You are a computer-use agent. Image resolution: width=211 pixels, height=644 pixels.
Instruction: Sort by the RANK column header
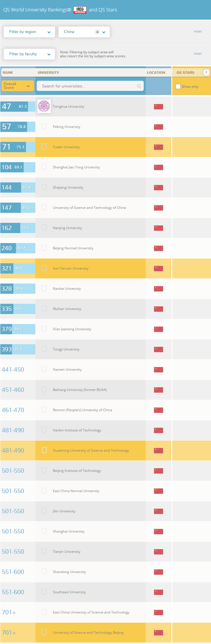pyautogui.click(x=8, y=73)
